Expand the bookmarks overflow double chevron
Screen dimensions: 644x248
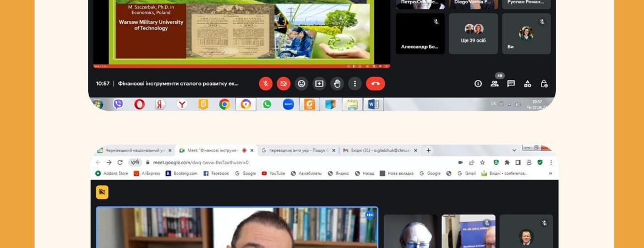550,174
